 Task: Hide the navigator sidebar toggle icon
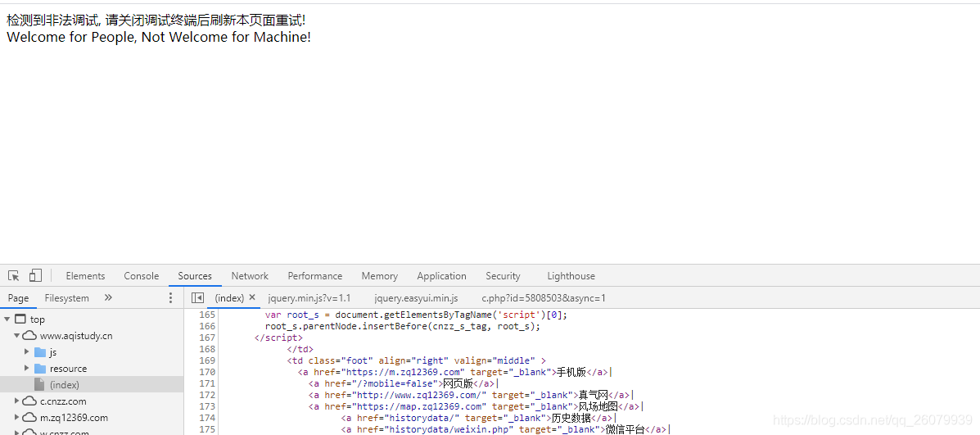tap(197, 298)
